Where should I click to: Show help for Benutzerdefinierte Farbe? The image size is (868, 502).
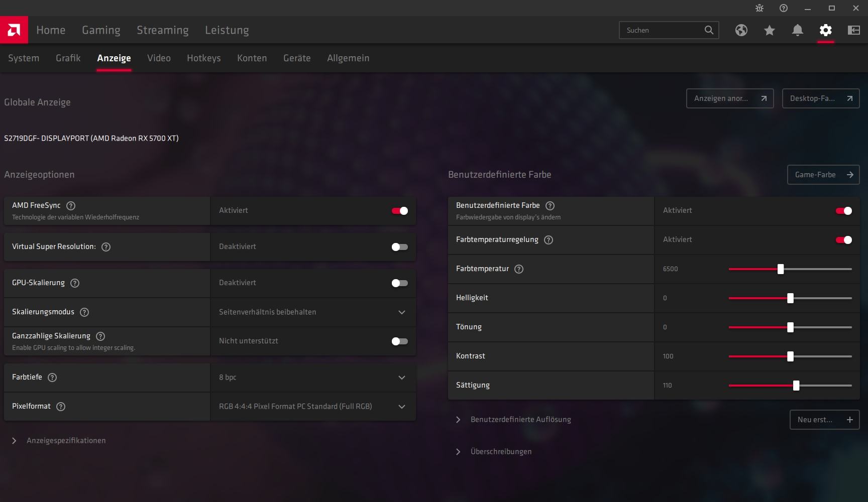550,206
